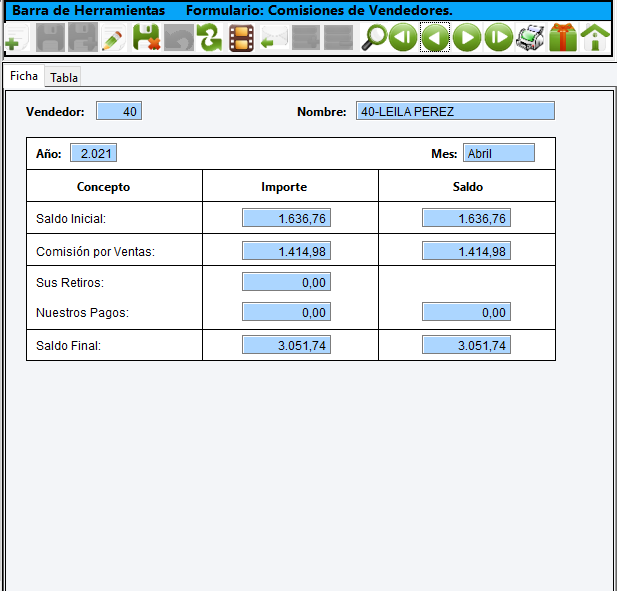Screen dimensions: 617x591
Task: Click the new record icon with green plus
Action: tap(17, 38)
